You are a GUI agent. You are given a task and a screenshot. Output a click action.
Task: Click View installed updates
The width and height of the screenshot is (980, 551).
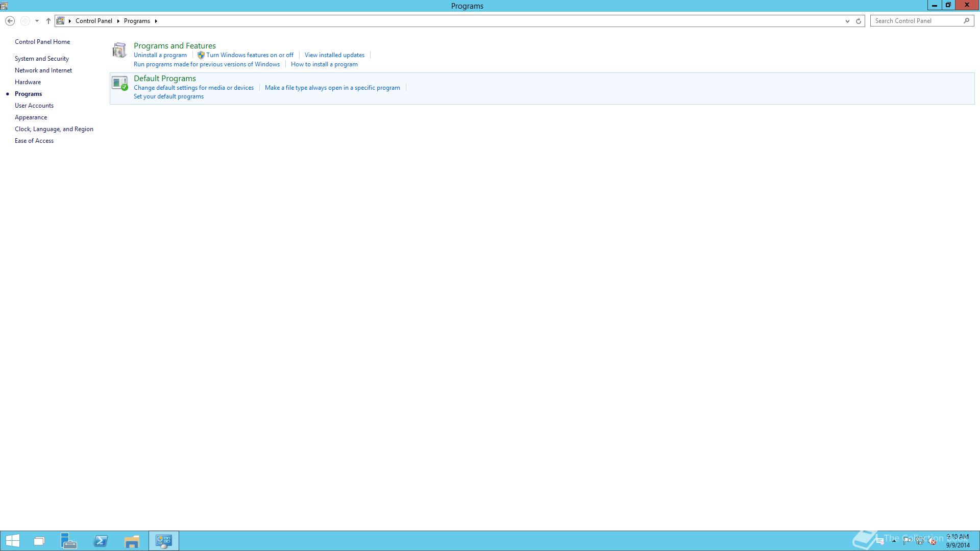[334, 55]
